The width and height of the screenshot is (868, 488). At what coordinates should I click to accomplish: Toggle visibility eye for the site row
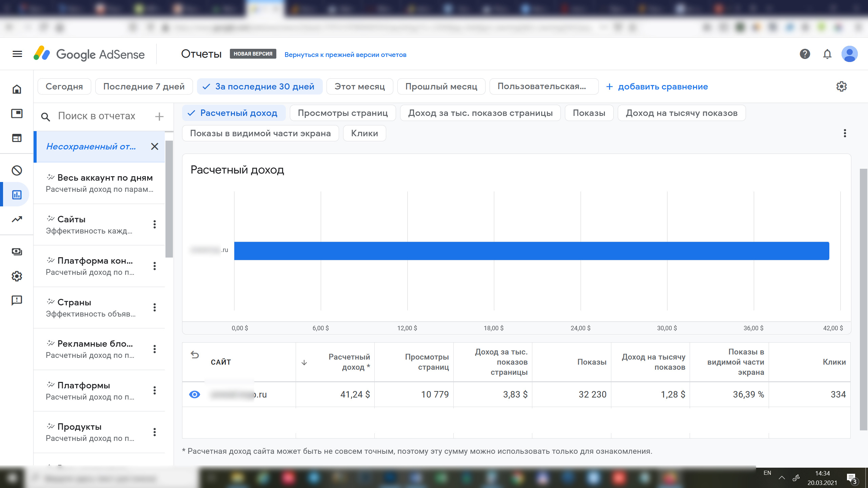coord(195,394)
